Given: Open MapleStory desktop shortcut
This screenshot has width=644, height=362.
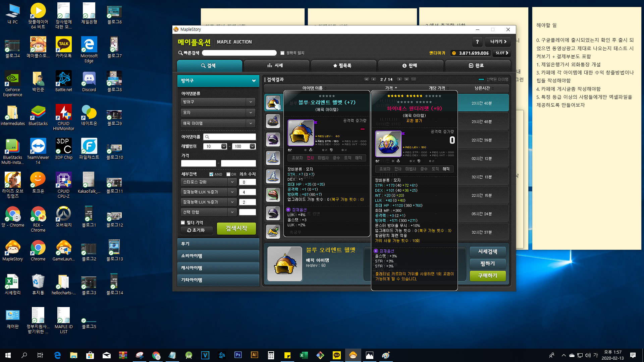Looking at the screenshot, I should 13,250.
